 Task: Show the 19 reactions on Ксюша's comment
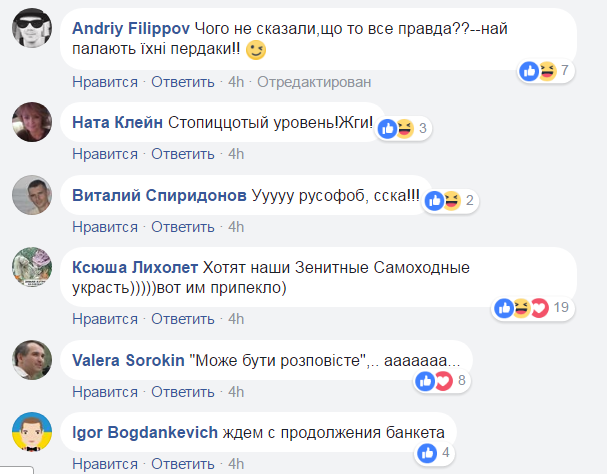[x=531, y=308]
